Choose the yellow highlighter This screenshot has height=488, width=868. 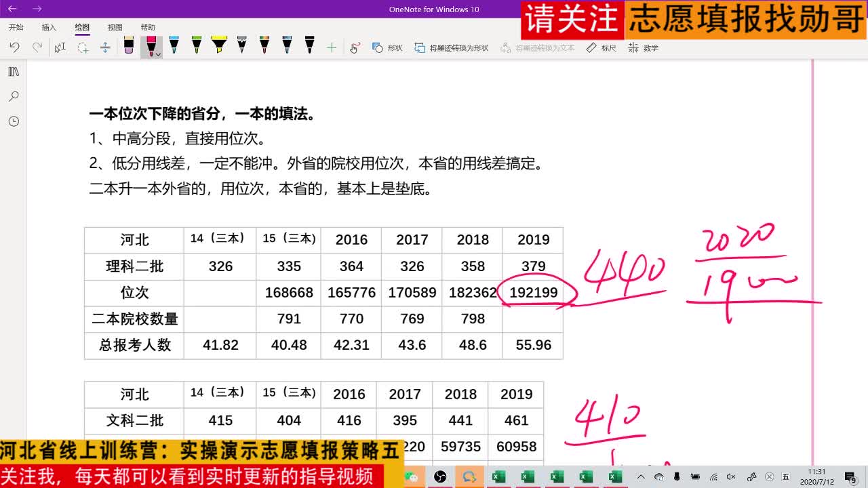coord(218,46)
